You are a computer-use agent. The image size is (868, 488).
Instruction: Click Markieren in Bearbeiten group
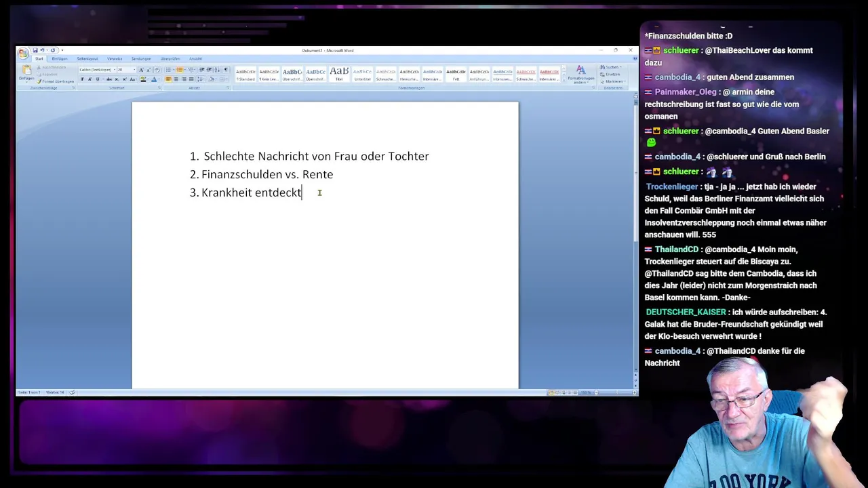click(x=612, y=81)
